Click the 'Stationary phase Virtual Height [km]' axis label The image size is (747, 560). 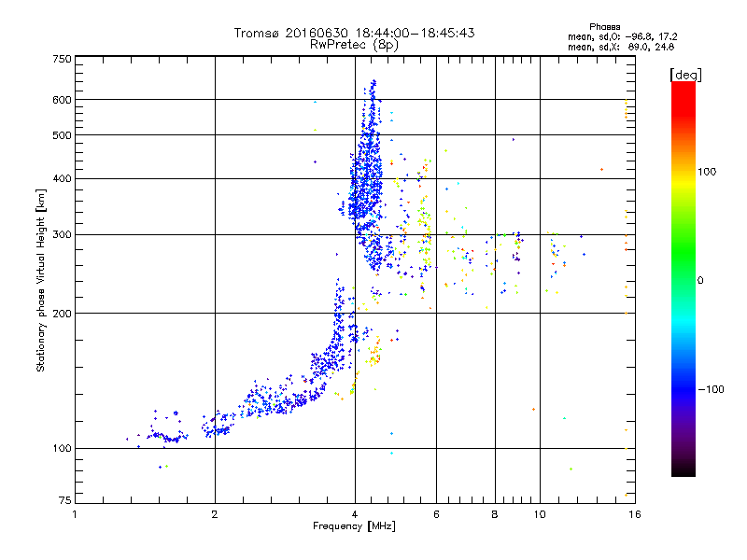click(40, 280)
